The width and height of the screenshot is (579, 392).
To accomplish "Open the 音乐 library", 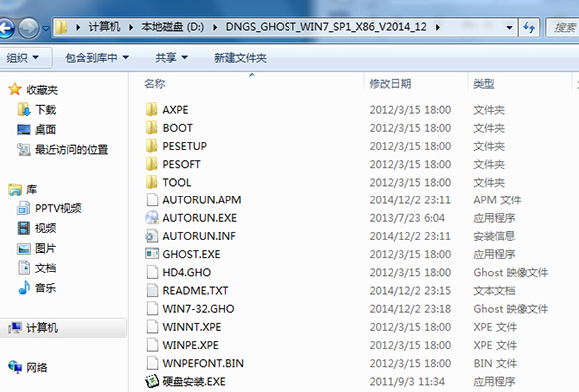I will pyautogui.click(x=45, y=288).
